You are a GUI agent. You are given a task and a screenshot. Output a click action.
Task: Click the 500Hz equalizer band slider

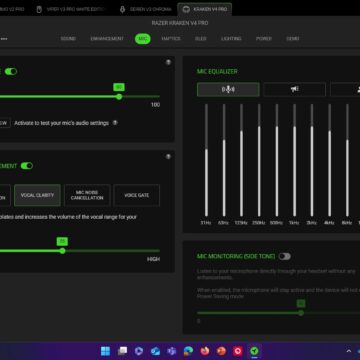277,160
